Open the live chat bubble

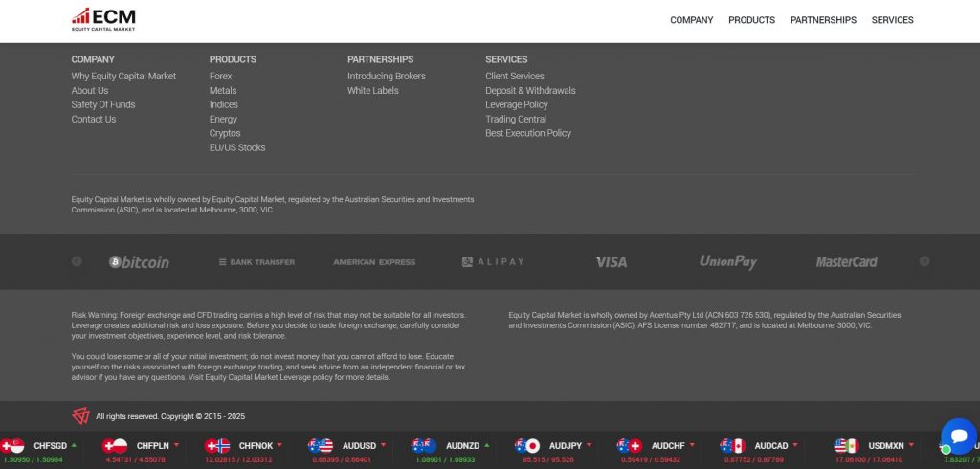pos(958,436)
